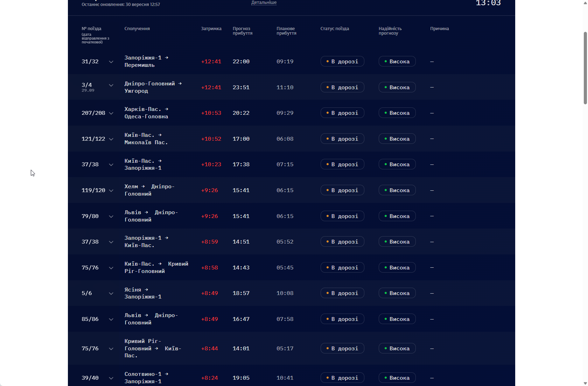
Task: Select route 'Запоріжжя-1 → Перемишль'
Action: tap(147, 61)
